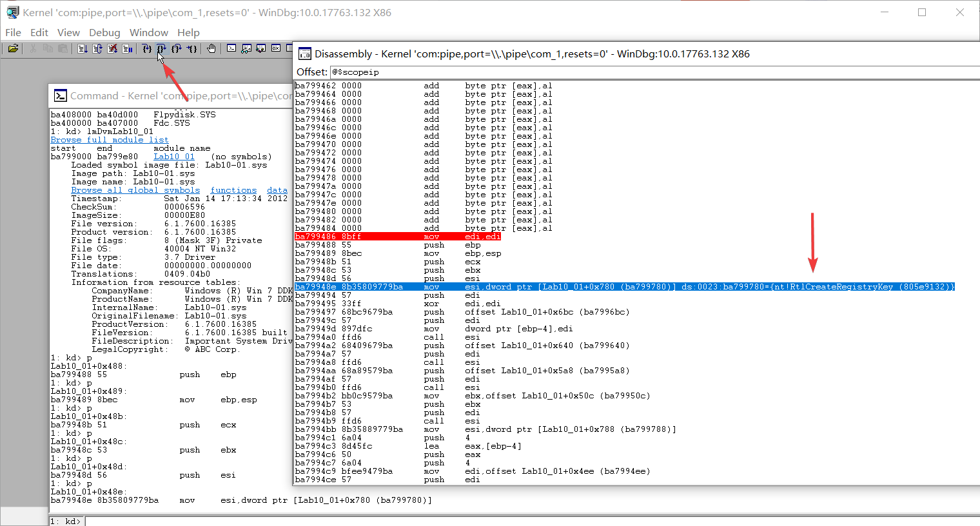Click Command output line ba79948d push esi
This screenshot has height=526, width=980.
tap(143, 475)
